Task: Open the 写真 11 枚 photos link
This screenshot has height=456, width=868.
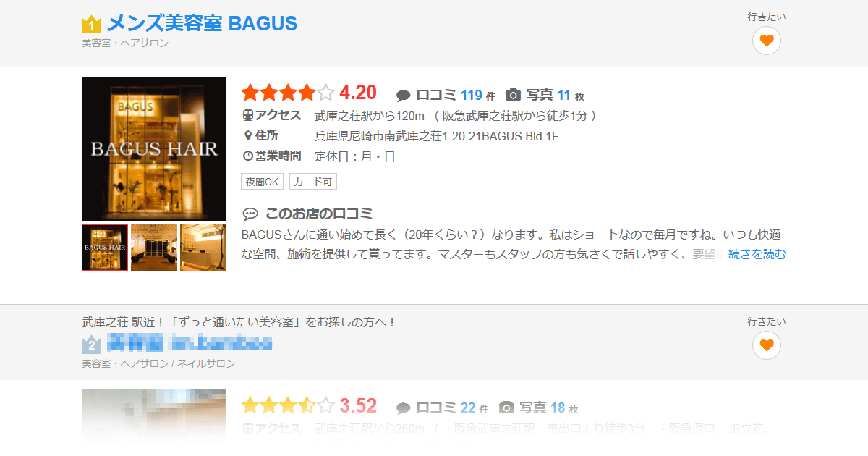Action: point(555,95)
